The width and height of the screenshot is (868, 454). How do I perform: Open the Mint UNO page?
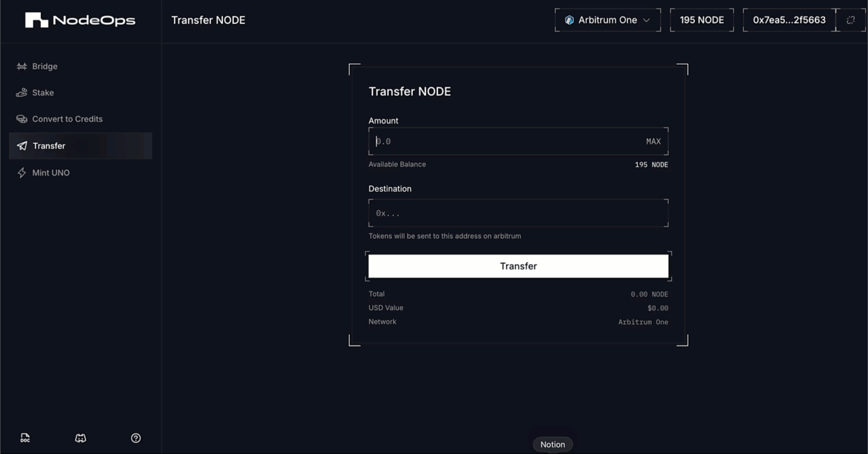80,172
